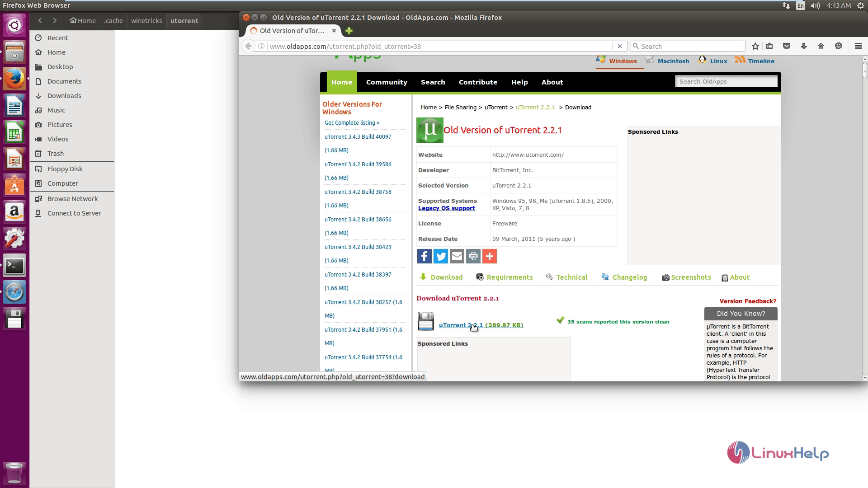Open the Contribute menu item

478,82
